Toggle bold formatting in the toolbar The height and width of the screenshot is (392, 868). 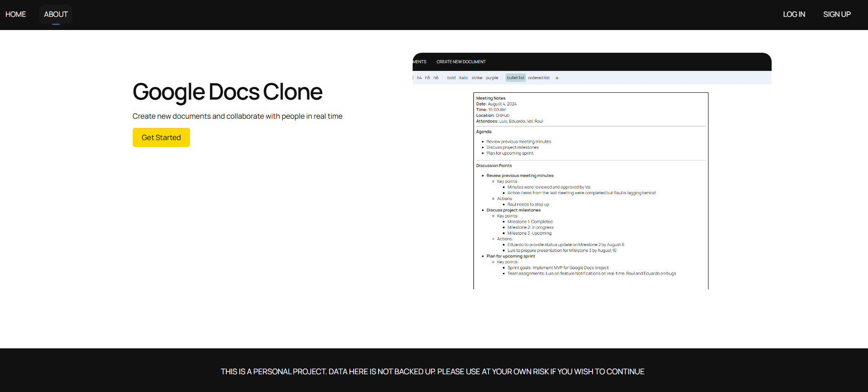point(451,78)
